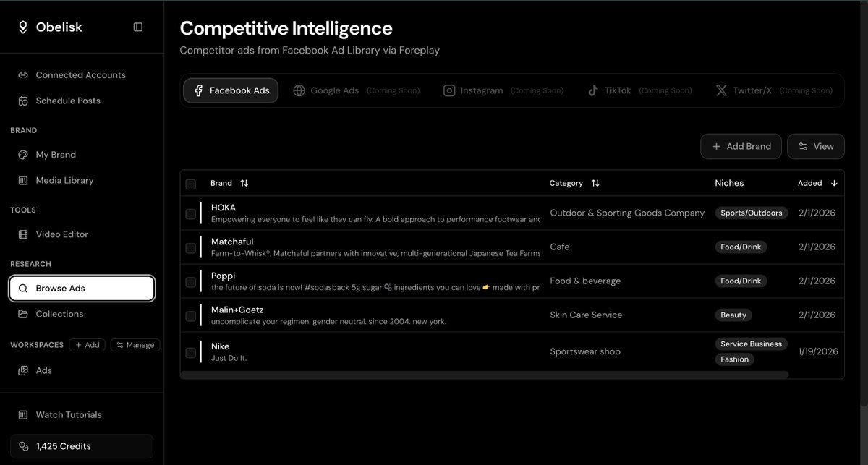Click the Added column down arrow
Image resolution: width=868 pixels, height=465 pixels.
click(x=834, y=183)
